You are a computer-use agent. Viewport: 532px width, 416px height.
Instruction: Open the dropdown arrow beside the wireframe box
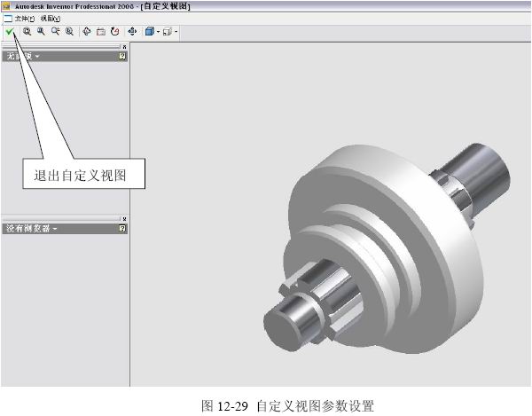[176, 32]
